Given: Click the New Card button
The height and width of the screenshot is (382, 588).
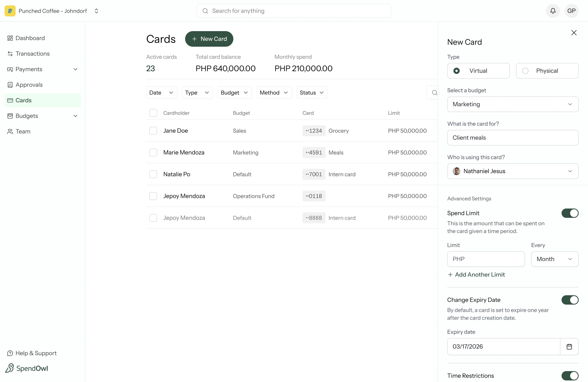Looking at the screenshot, I should [209, 39].
